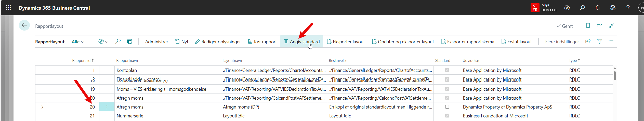Click the analyze mode icon in toolbar

(x=130, y=41)
